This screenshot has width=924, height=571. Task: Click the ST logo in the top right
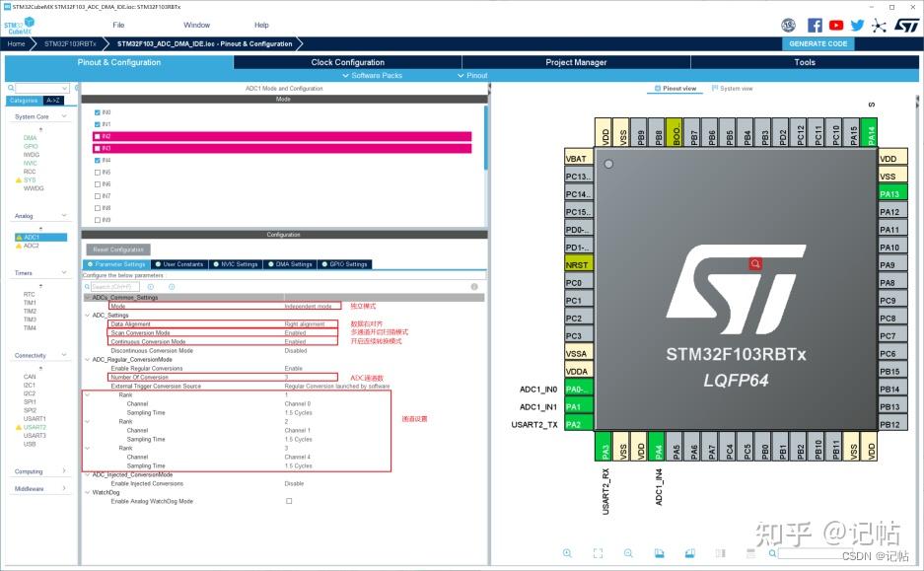click(x=908, y=26)
